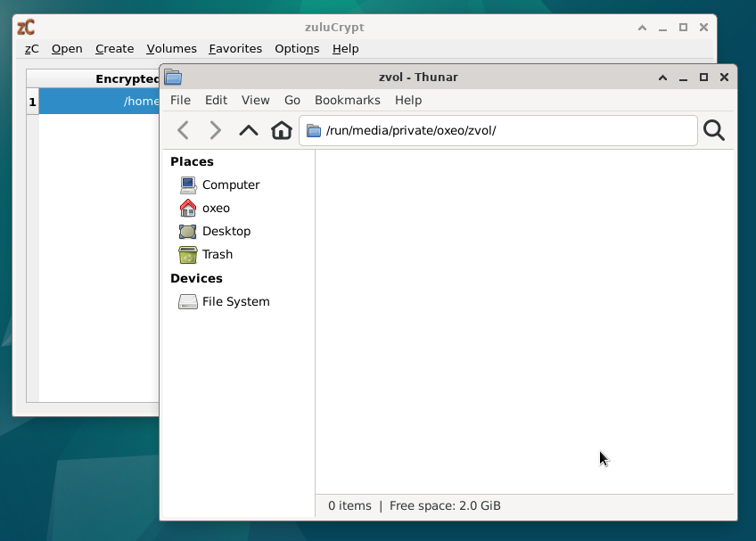Click the Thunar folder icon in title bar
This screenshot has width=756, height=541.
(x=173, y=78)
